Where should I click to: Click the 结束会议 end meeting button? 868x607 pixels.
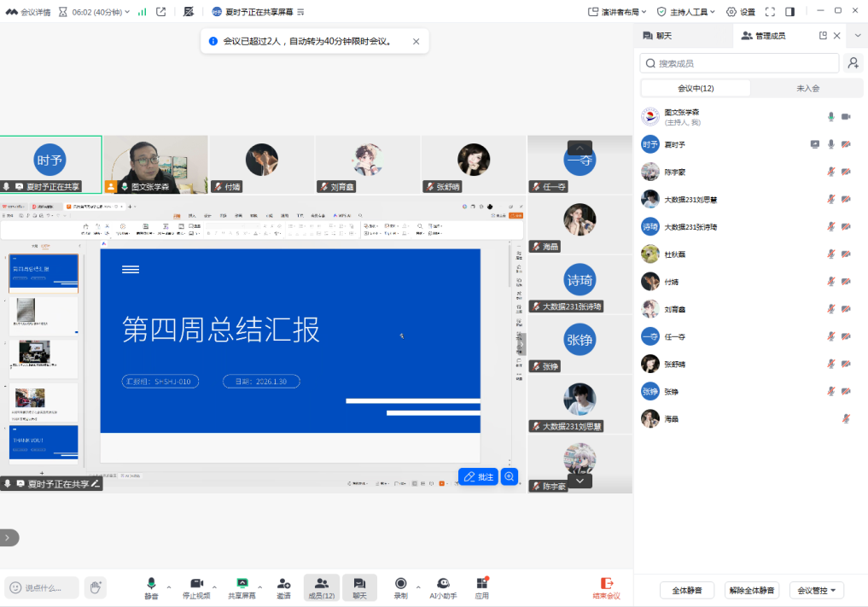coord(607,587)
